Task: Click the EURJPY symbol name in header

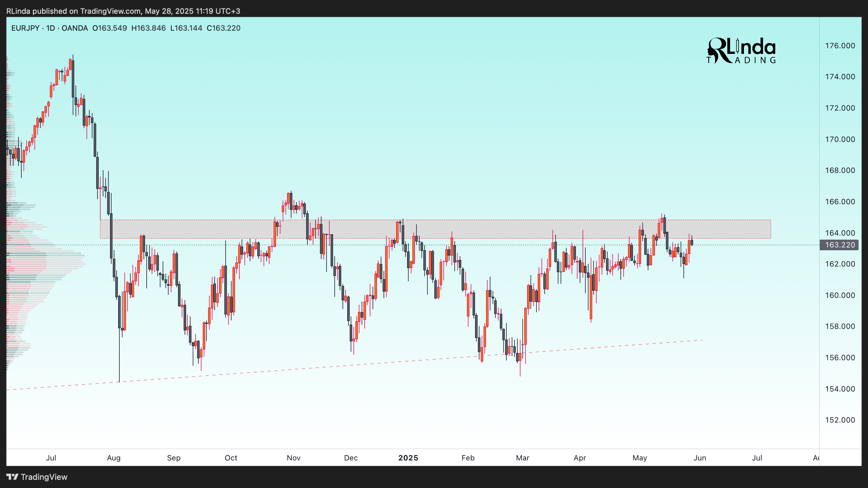Action: [25, 28]
